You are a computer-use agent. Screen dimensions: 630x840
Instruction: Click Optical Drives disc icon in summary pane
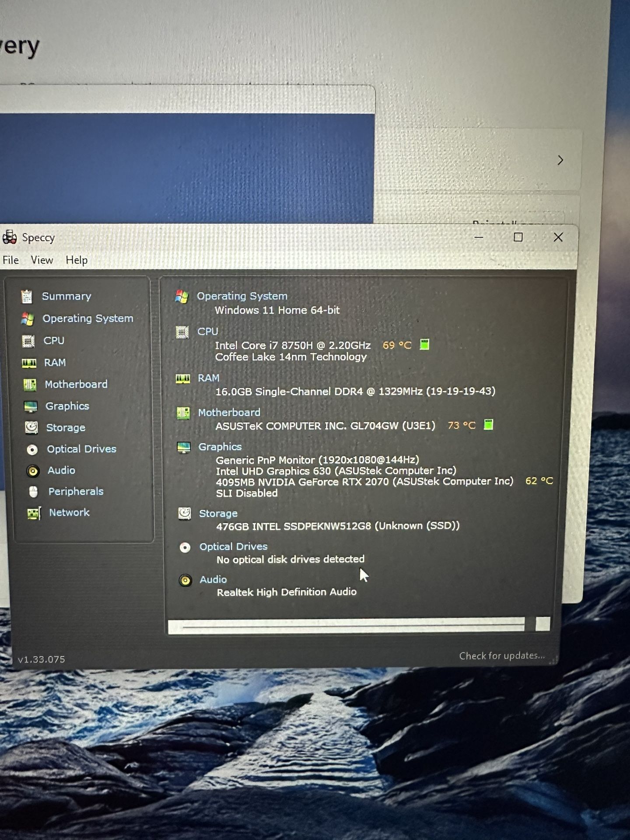pos(185,547)
